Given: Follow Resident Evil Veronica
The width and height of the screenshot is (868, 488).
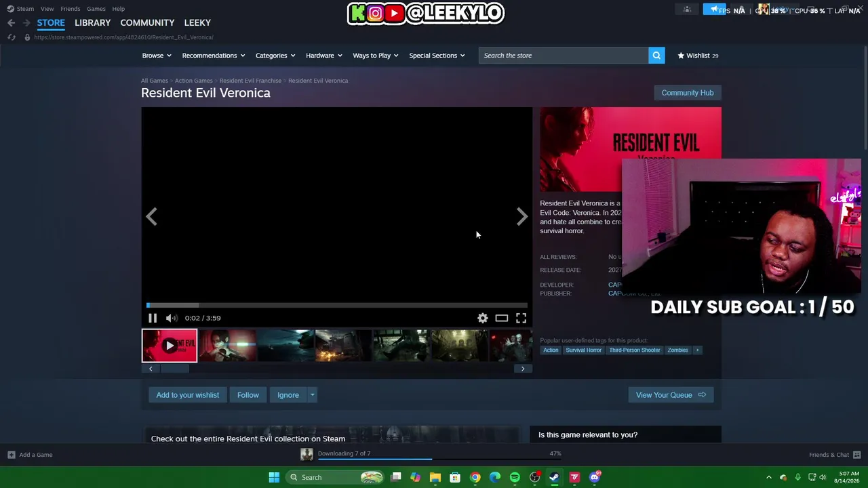Looking at the screenshot, I should tap(248, 395).
